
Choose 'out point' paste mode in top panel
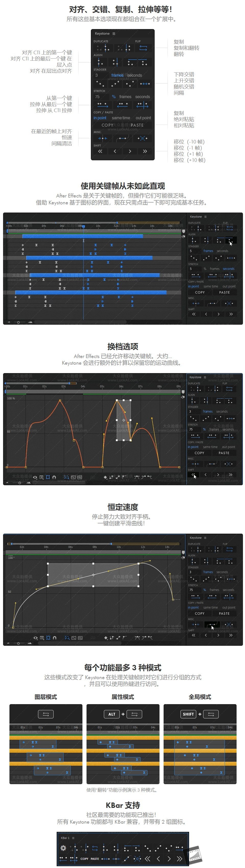pyautogui.click(x=143, y=118)
